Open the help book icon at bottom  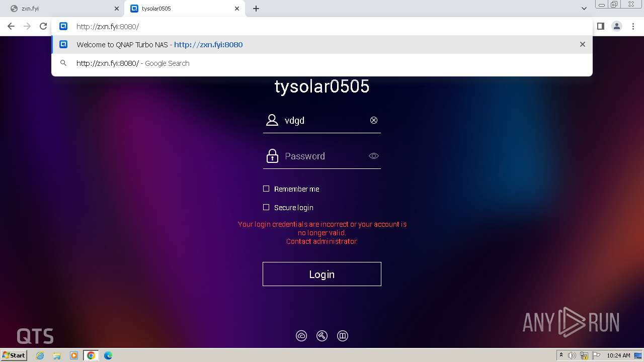[x=343, y=336]
